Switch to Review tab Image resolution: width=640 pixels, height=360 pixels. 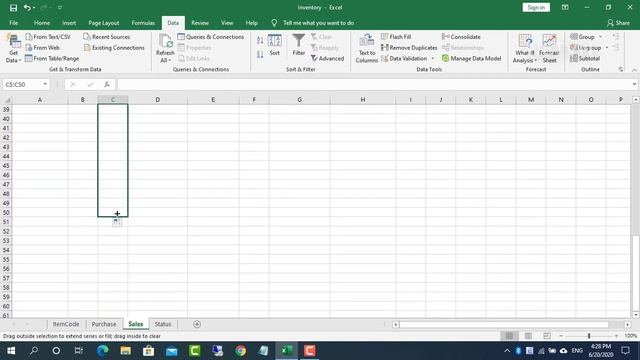click(200, 23)
